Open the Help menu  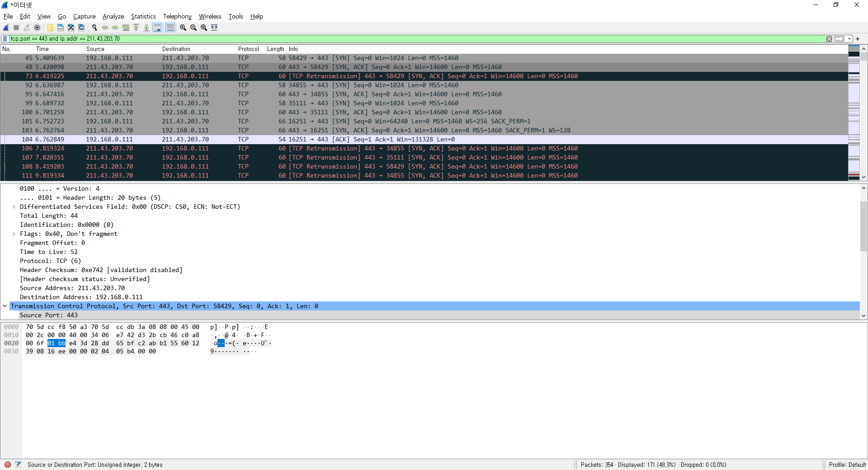(x=257, y=16)
